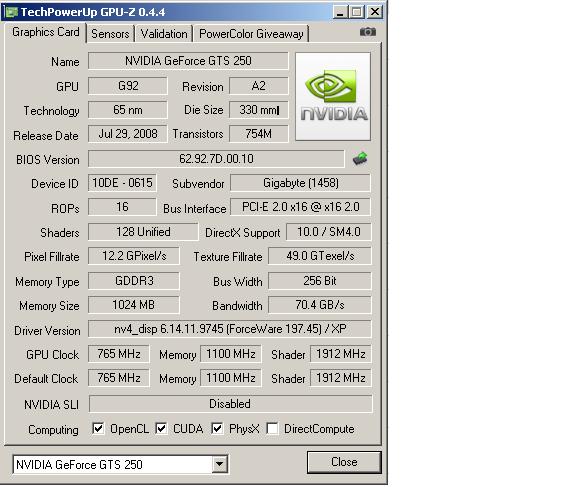
Task: Click the BIOS Version label
Action: (x=48, y=160)
